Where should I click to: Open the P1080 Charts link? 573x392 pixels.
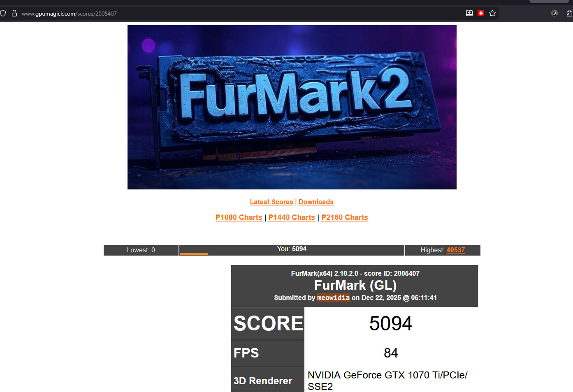[x=239, y=217]
